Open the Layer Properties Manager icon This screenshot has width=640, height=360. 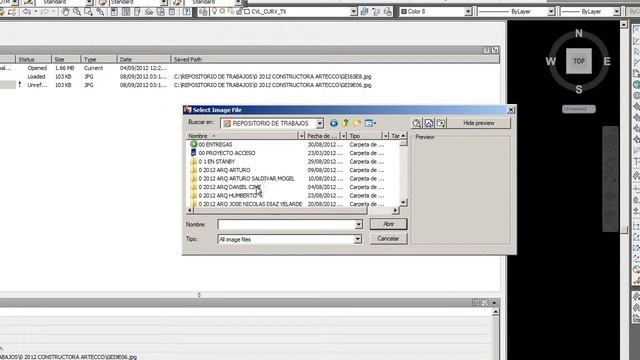click(x=203, y=12)
